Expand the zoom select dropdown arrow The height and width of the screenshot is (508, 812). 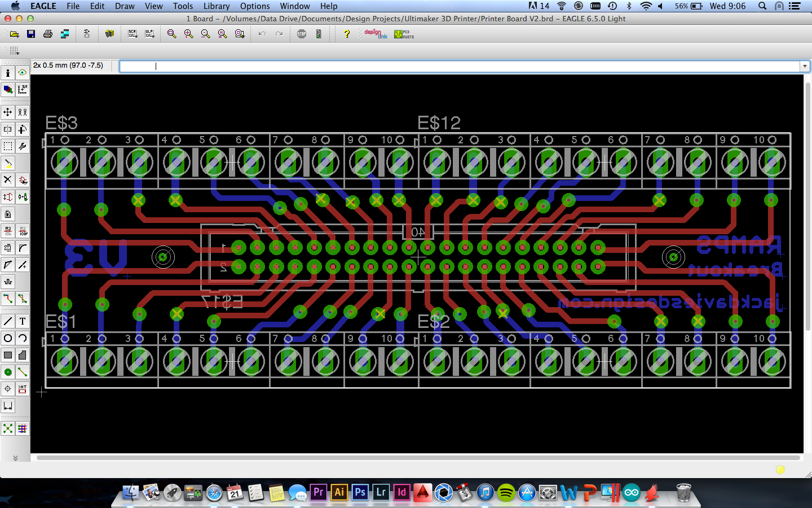245,37
